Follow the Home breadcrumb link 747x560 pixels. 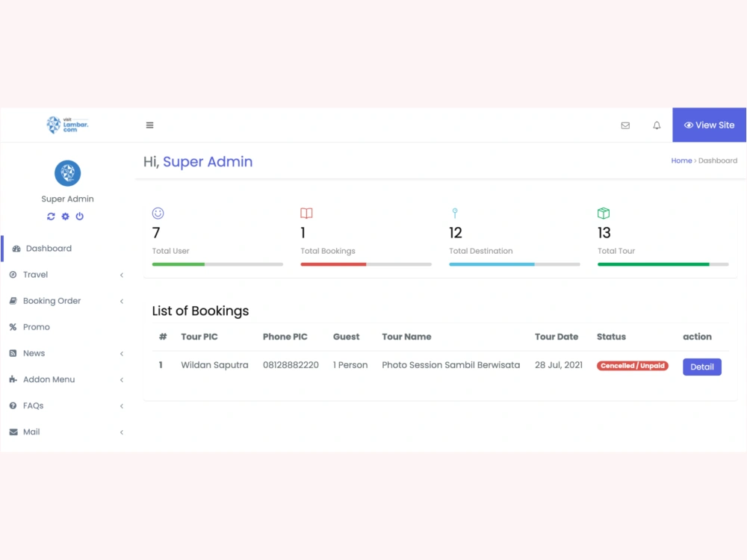point(681,161)
